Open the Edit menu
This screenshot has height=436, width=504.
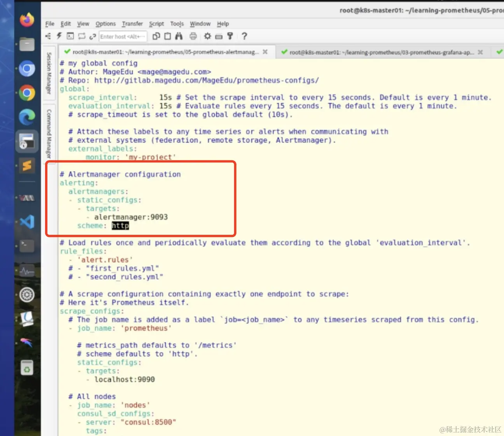[x=66, y=24]
